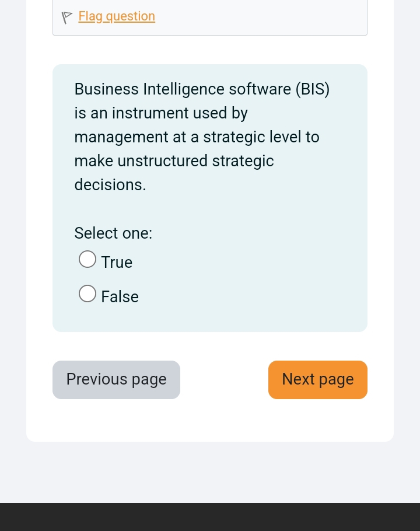Click empty space right of Flag question link
The image size is (420, 531).
click(262, 16)
